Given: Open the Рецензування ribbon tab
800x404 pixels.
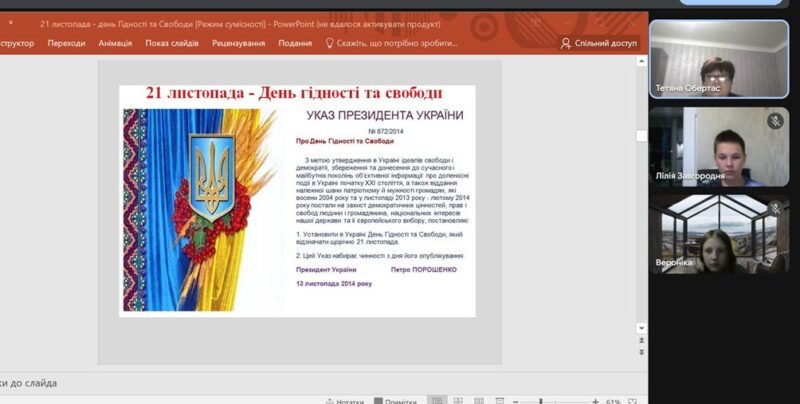Looking at the screenshot, I should [x=238, y=43].
